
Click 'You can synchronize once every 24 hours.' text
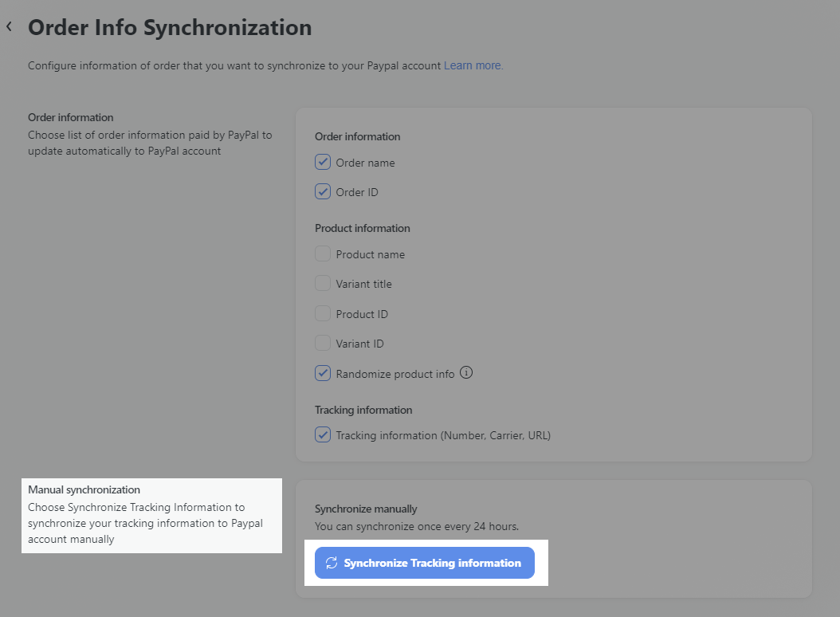pos(417,526)
